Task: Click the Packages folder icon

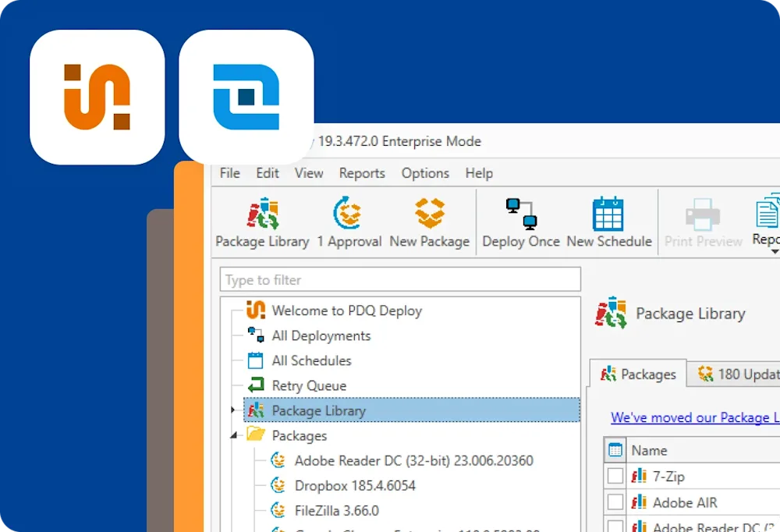Action: point(256,434)
